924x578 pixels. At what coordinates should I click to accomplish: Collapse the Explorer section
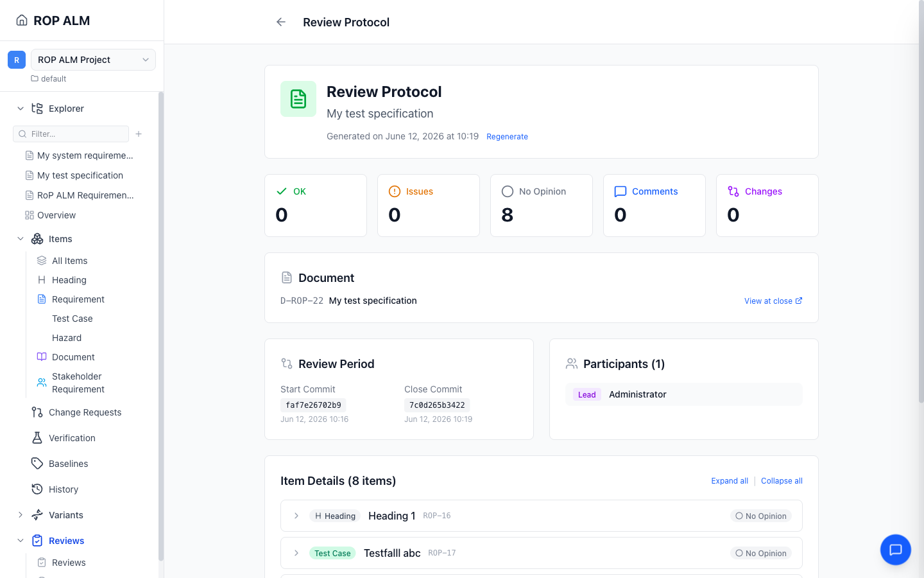pyautogui.click(x=21, y=109)
